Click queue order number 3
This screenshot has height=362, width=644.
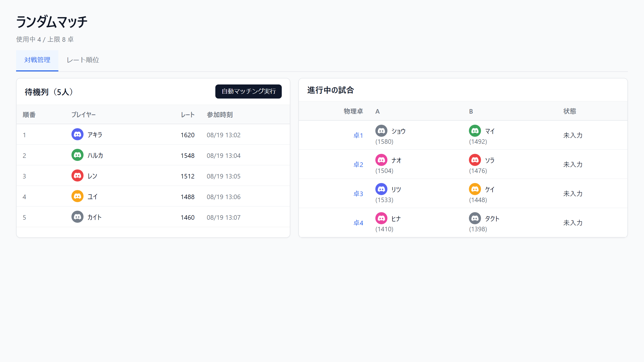coord(24,176)
